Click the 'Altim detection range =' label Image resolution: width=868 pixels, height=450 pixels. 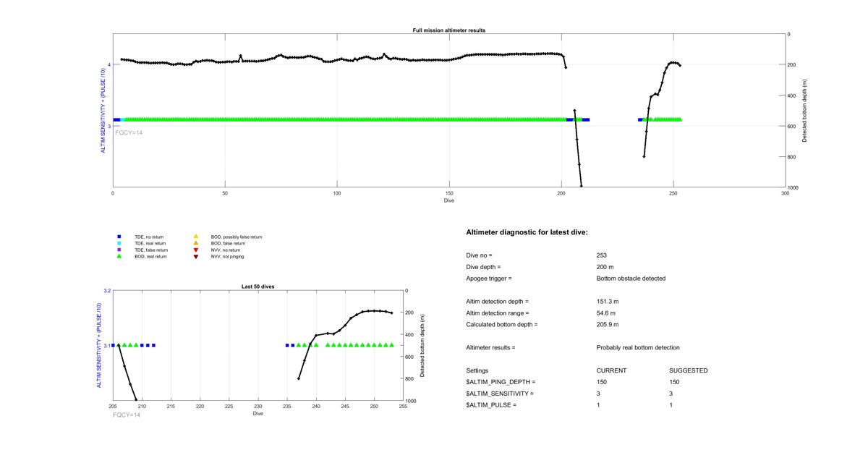pyautogui.click(x=498, y=313)
